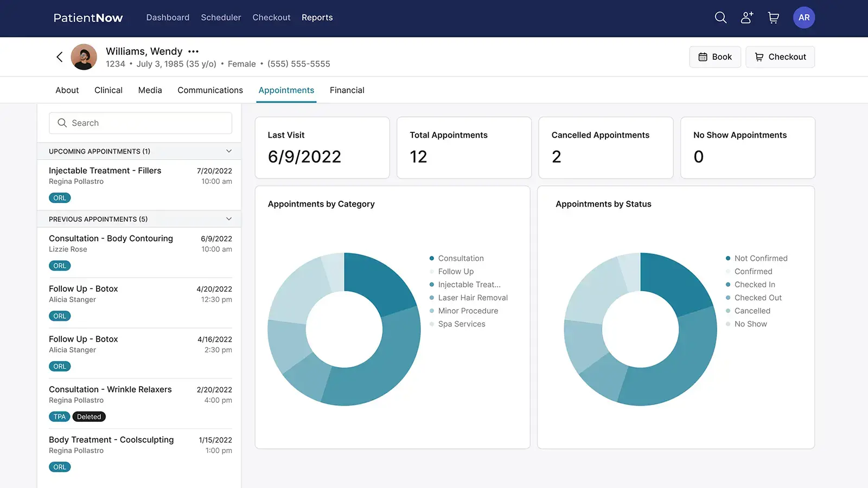Open the Dashboard menu

click(168, 17)
